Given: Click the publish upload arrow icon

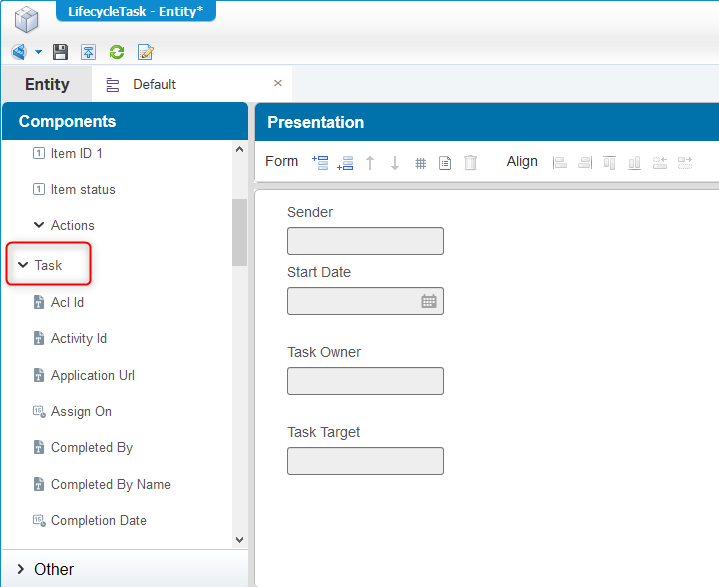Looking at the screenshot, I should [x=88, y=52].
